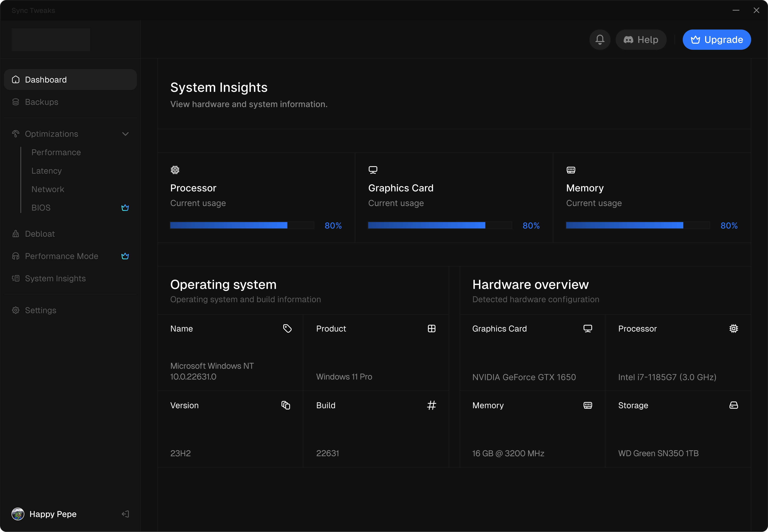
Task: Open the Help Discord button
Action: click(x=641, y=40)
